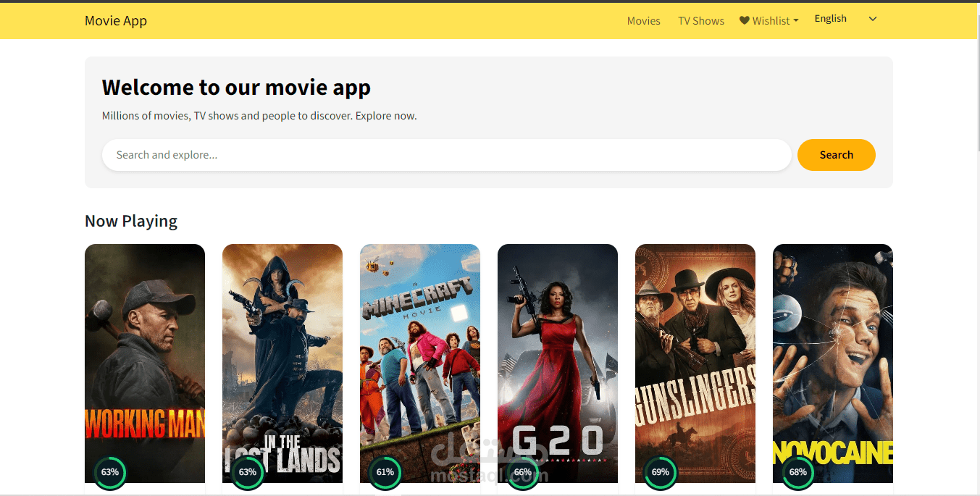
Task: Click the 63% rating circle on Working Man
Action: coord(110,472)
